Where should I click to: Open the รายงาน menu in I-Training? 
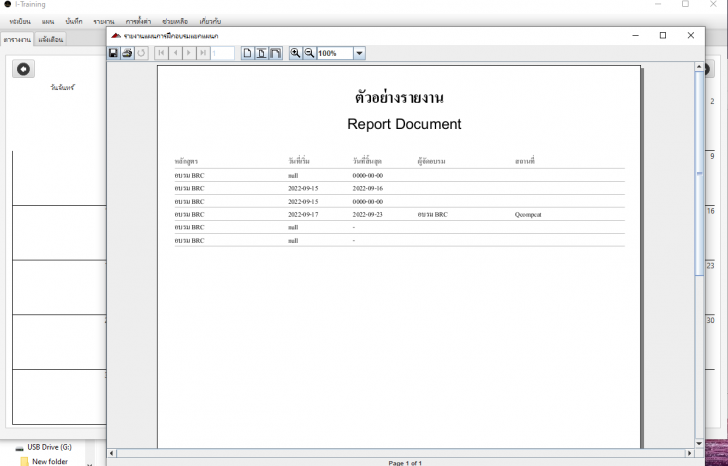click(104, 21)
